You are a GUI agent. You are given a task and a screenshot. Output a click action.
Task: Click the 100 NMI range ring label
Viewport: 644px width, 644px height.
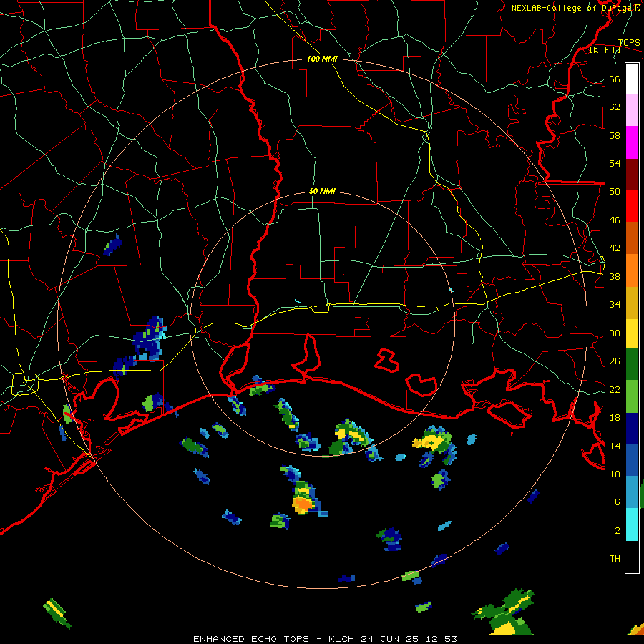(322, 59)
